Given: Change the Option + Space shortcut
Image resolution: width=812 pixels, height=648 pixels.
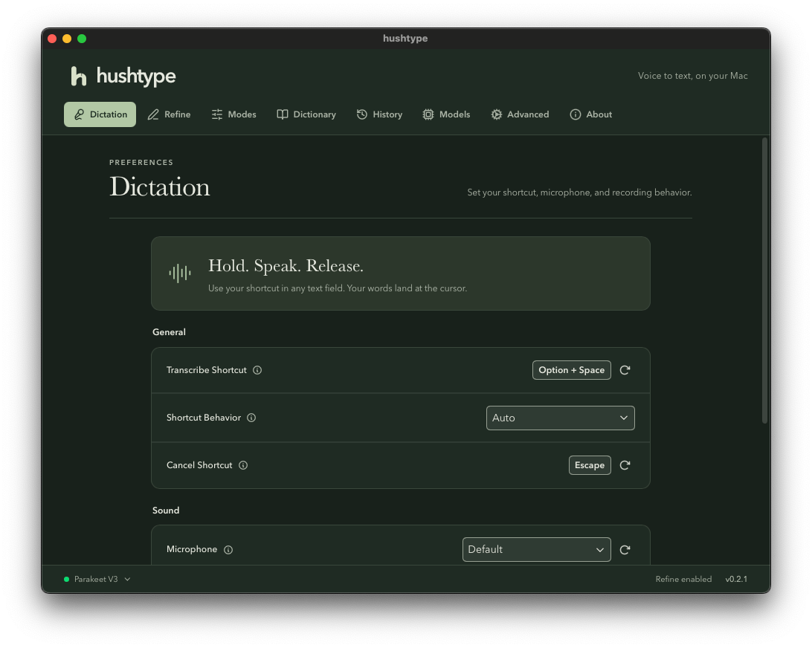Looking at the screenshot, I should point(572,370).
